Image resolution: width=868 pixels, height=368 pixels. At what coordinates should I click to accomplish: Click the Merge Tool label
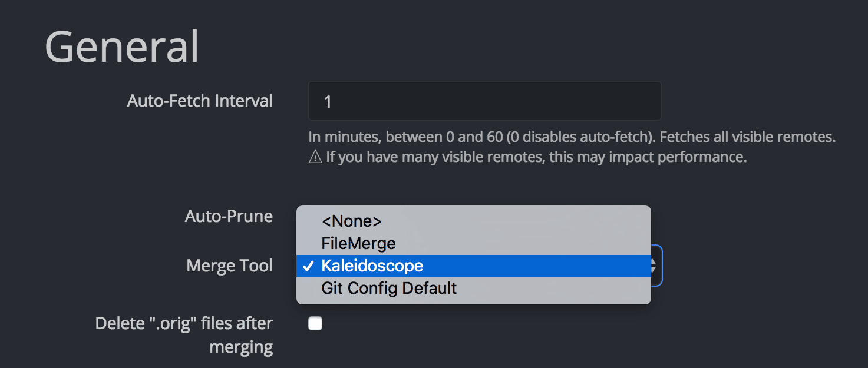point(229,266)
